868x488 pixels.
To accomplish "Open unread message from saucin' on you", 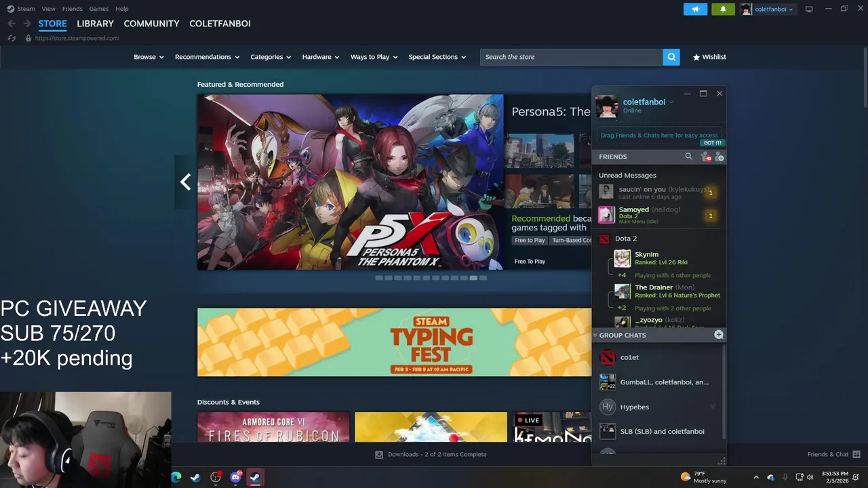I will coord(658,192).
